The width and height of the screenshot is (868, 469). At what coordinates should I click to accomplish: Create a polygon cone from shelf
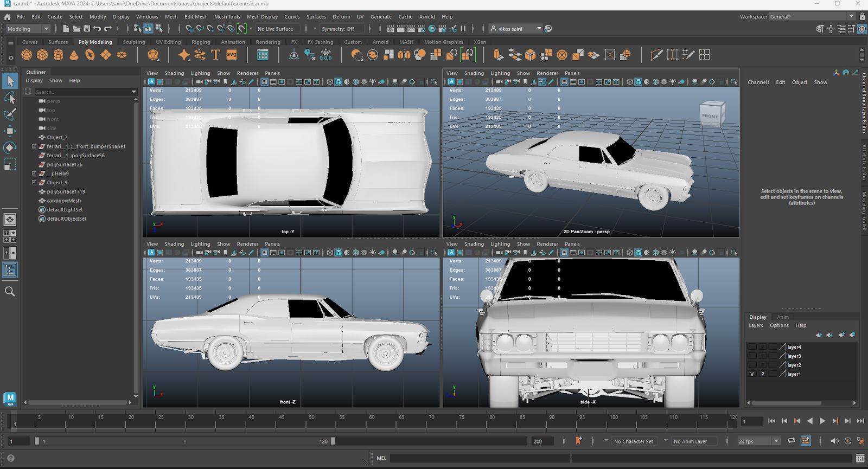(74, 55)
